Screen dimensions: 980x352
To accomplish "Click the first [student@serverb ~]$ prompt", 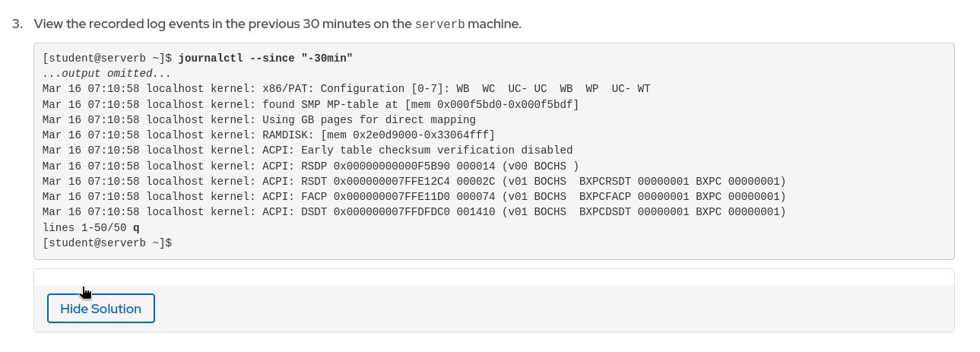I will (x=107, y=58).
